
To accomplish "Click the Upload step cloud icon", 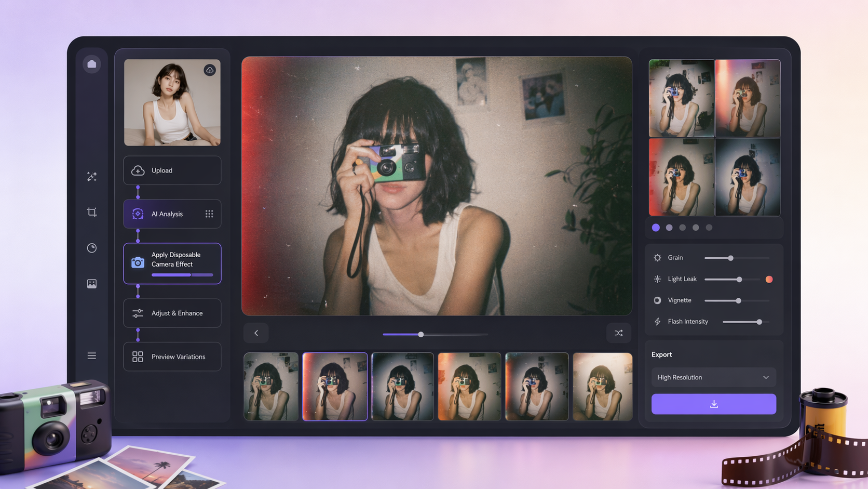I will click(x=138, y=170).
